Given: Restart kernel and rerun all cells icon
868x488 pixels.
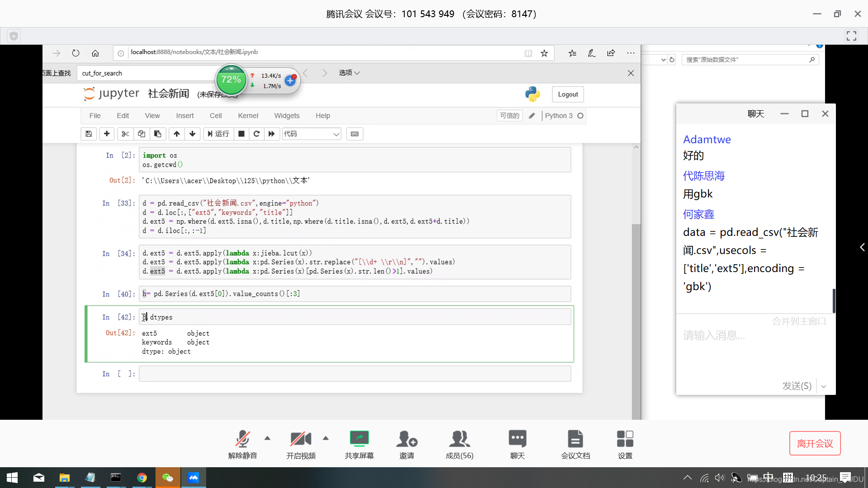Looking at the screenshot, I should pyautogui.click(x=271, y=134).
